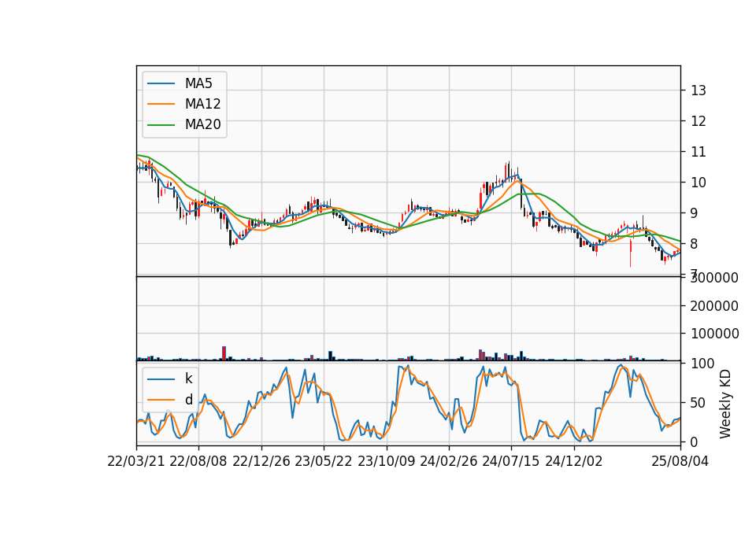The height and width of the screenshot is (543, 756).
Task: Click the KD axis value 0
Action: [x=695, y=441]
